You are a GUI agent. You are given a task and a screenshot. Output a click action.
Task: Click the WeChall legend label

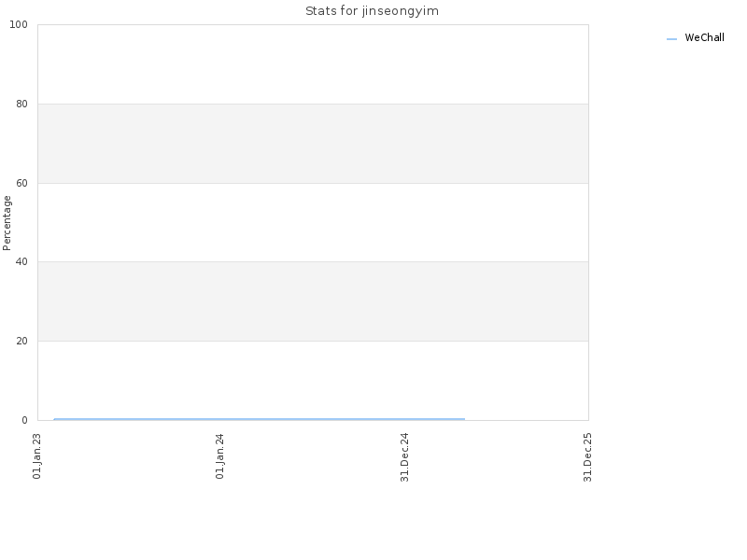pyautogui.click(x=704, y=37)
